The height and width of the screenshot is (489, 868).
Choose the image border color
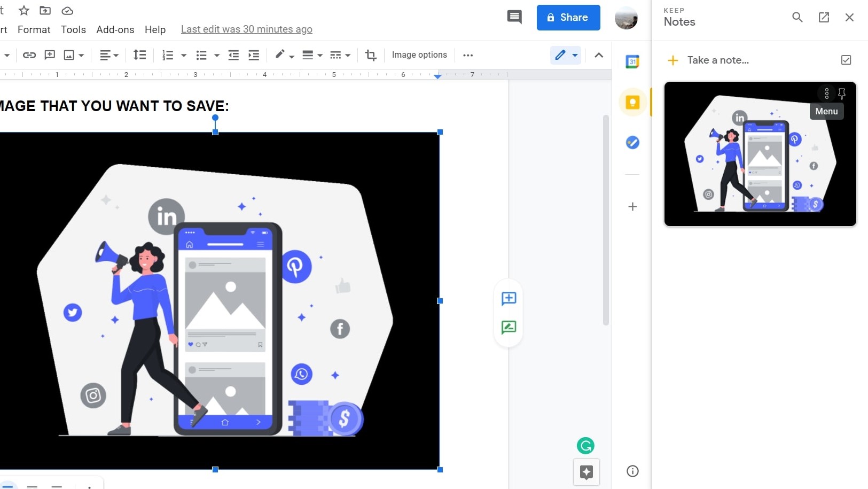280,54
